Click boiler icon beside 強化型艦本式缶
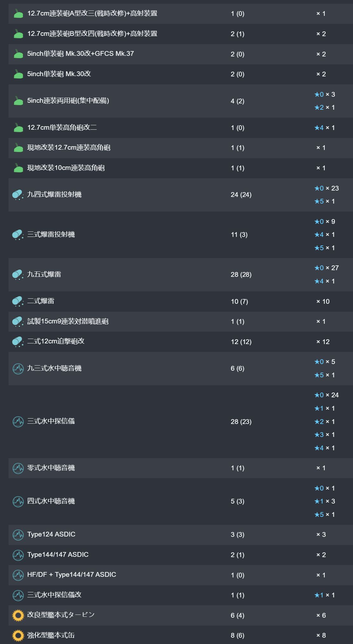353x644 pixels. click(18, 635)
